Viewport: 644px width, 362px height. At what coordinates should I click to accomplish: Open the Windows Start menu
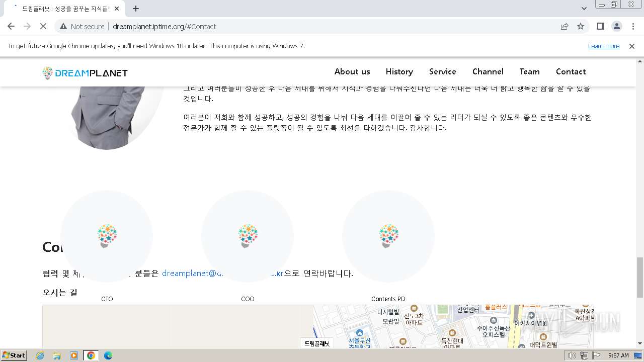pos(14,355)
